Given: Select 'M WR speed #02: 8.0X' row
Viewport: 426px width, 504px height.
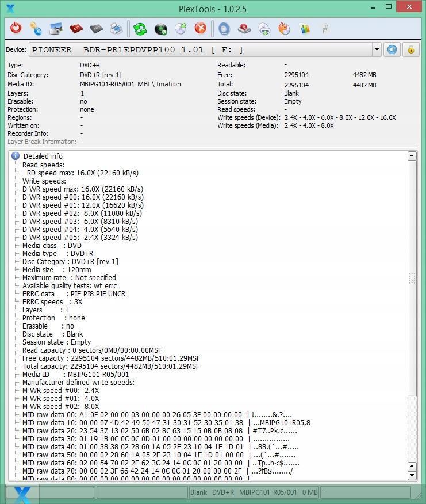Looking at the screenshot, I should click(61, 407).
